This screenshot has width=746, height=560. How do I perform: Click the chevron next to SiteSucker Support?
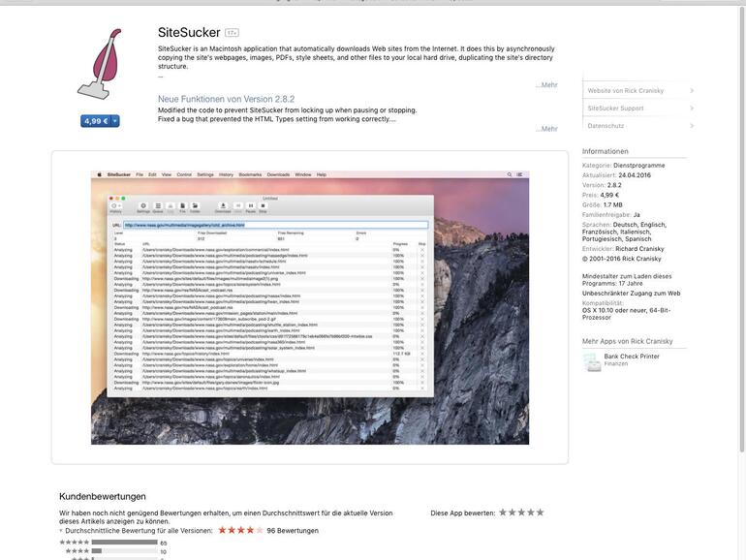click(692, 108)
